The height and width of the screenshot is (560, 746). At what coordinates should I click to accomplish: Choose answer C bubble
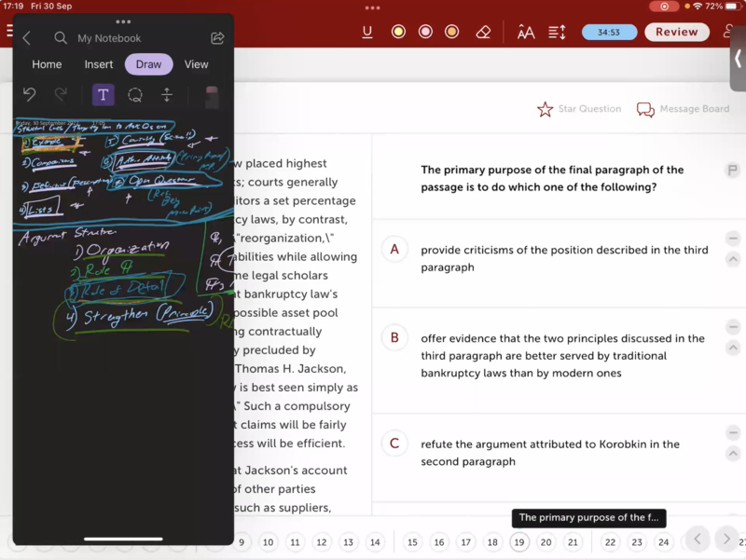point(394,444)
